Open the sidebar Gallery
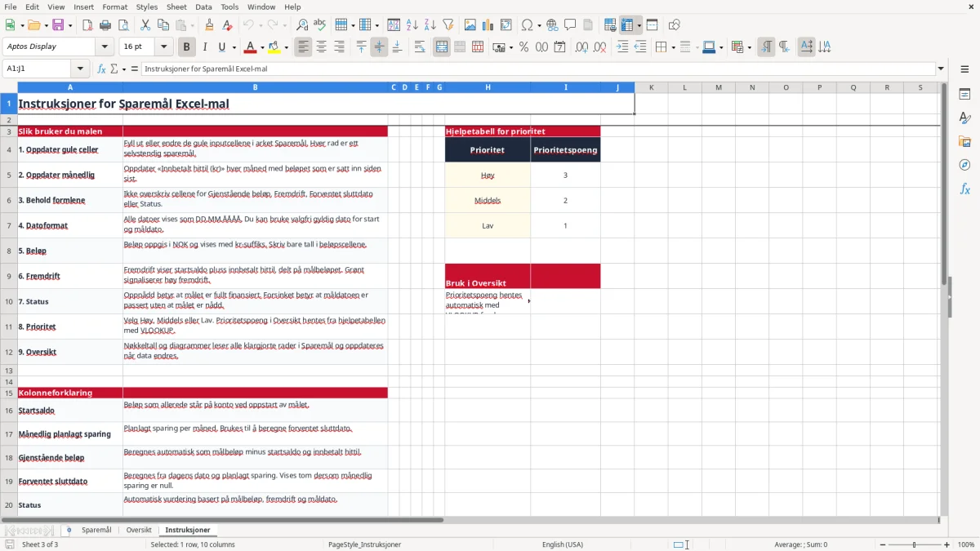 point(964,141)
